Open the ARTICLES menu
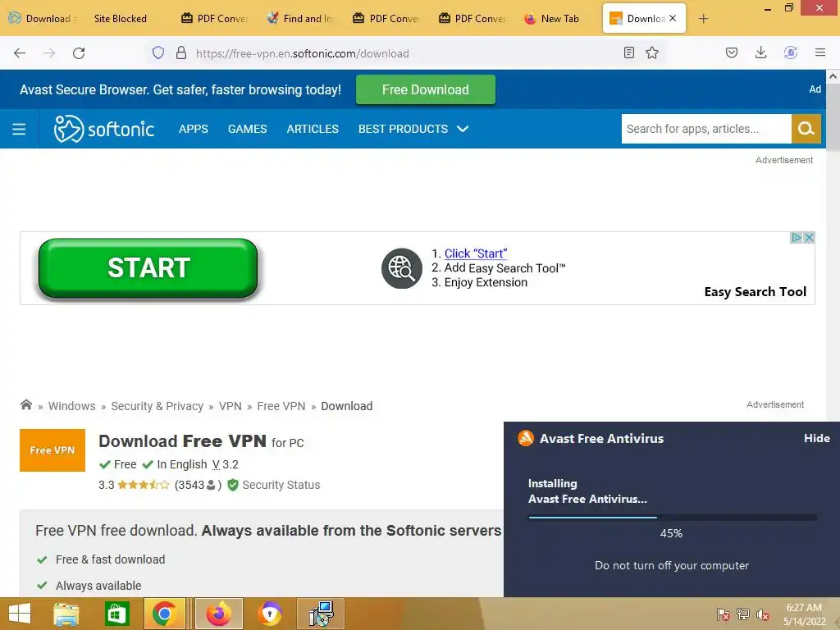Screen dimensions: 840x630 (x=313, y=129)
